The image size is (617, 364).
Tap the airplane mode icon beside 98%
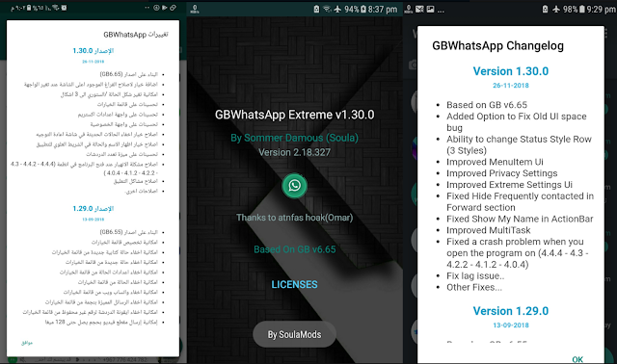click(556, 9)
